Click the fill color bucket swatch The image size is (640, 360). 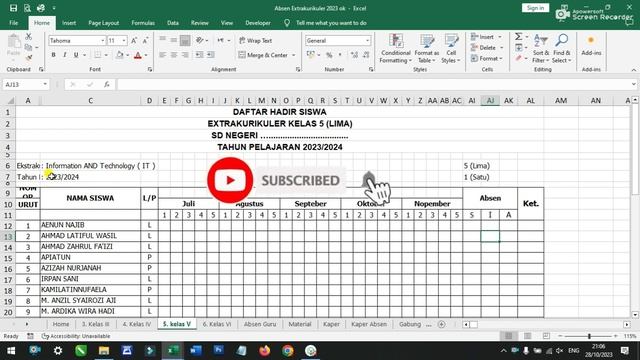[x=120, y=55]
